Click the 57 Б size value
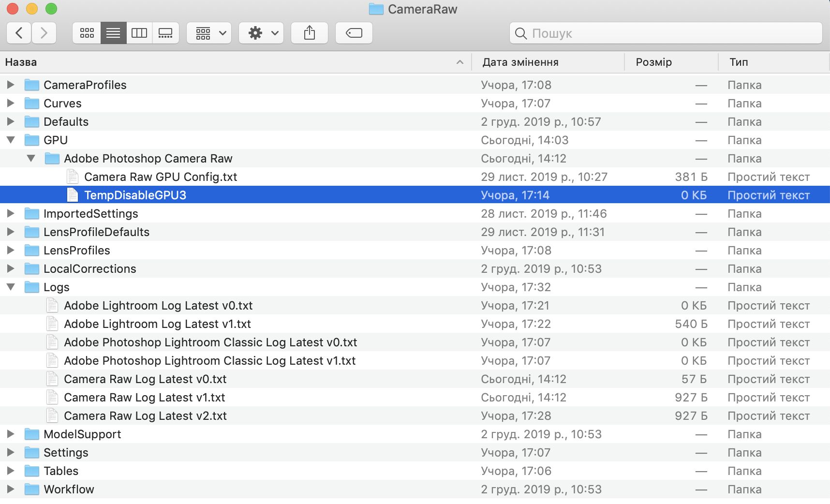 pos(695,379)
